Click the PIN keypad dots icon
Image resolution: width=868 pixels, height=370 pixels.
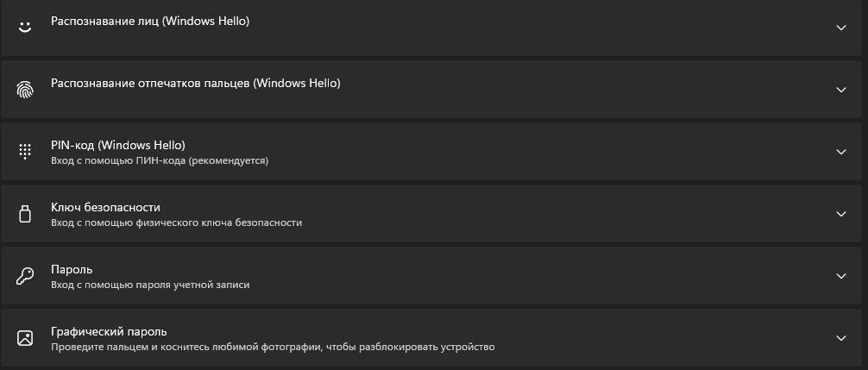[24, 152]
